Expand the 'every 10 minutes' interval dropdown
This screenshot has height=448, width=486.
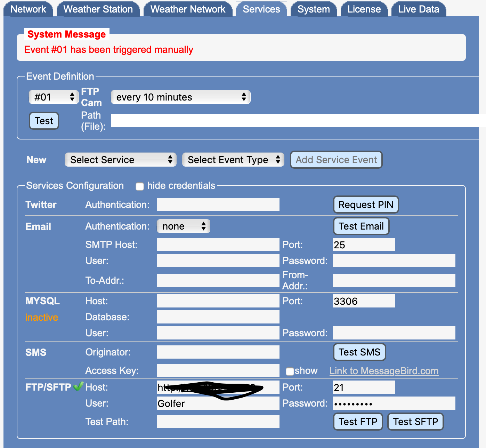pos(180,97)
